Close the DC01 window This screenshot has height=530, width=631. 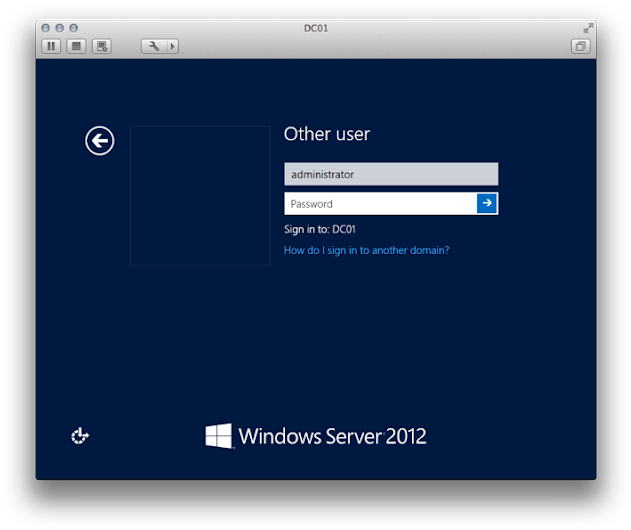[x=45, y=28]
